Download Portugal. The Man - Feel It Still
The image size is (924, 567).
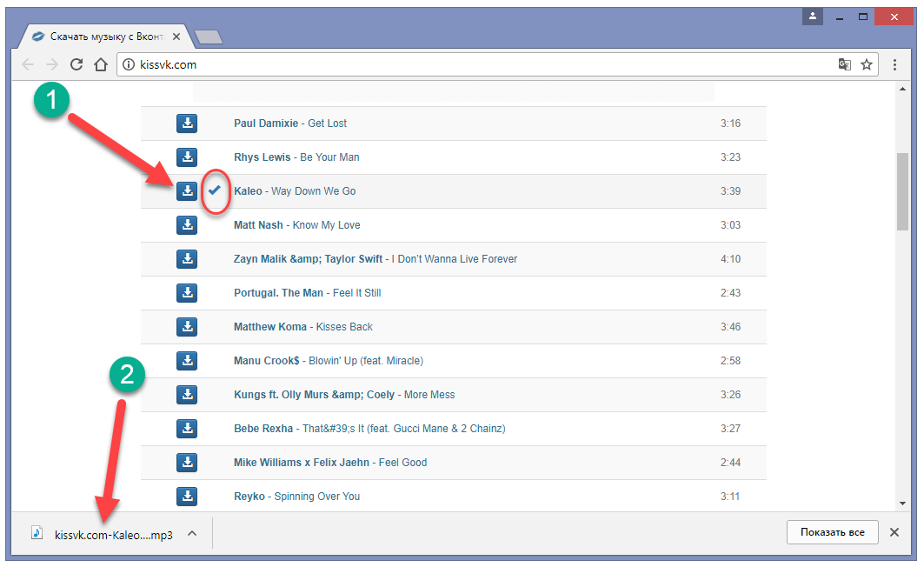(x=187, y=293)
